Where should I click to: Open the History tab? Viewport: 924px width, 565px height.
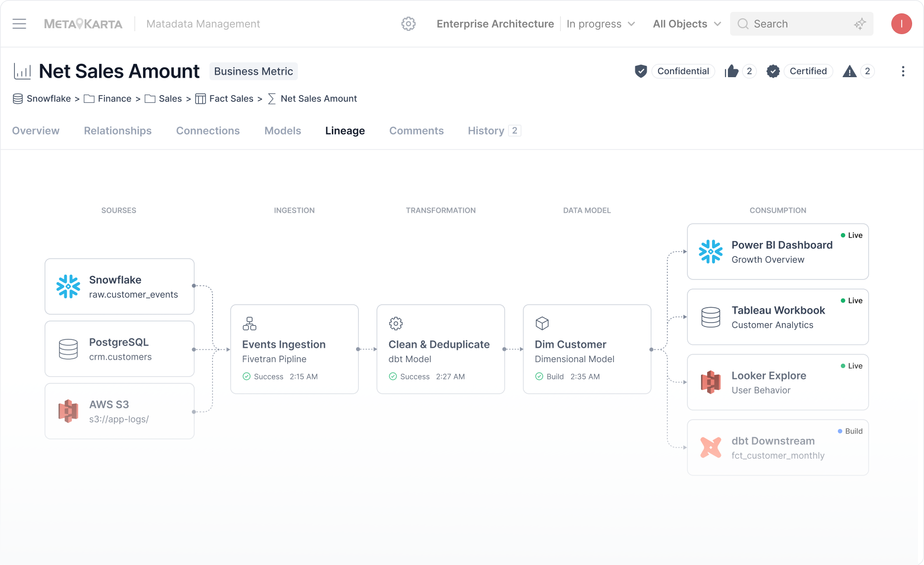coord(494,131)
